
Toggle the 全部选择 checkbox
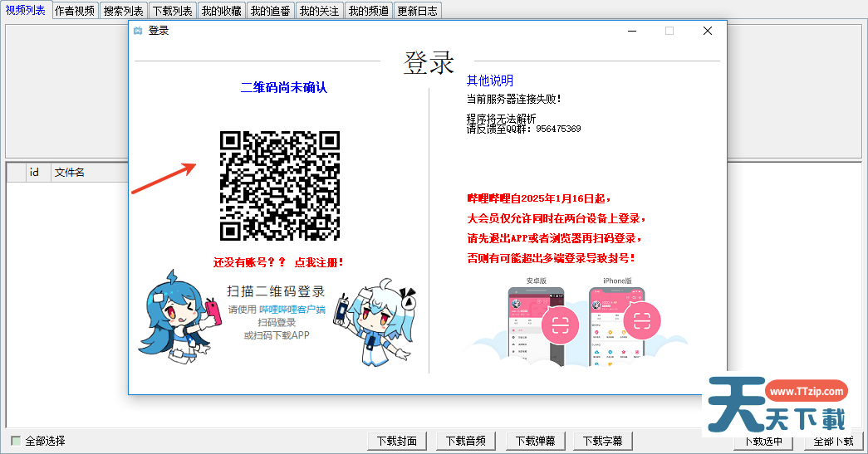coord(16,441)
